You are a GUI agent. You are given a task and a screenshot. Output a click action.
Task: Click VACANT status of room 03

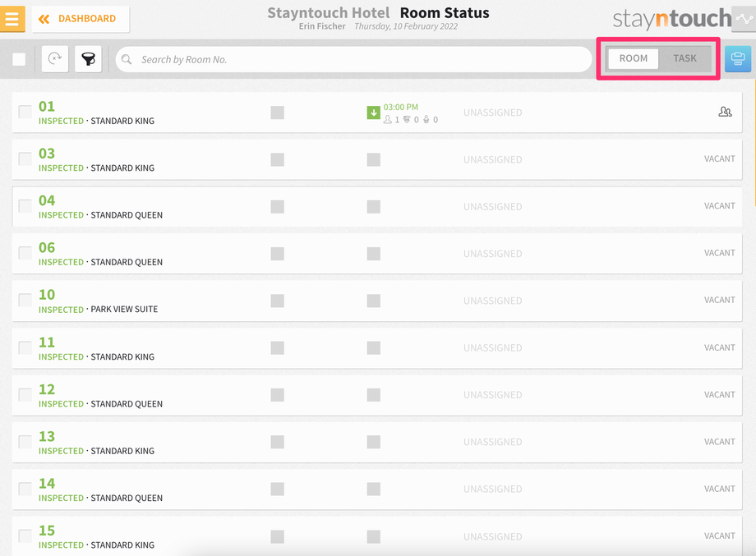(x=719, y=159)
